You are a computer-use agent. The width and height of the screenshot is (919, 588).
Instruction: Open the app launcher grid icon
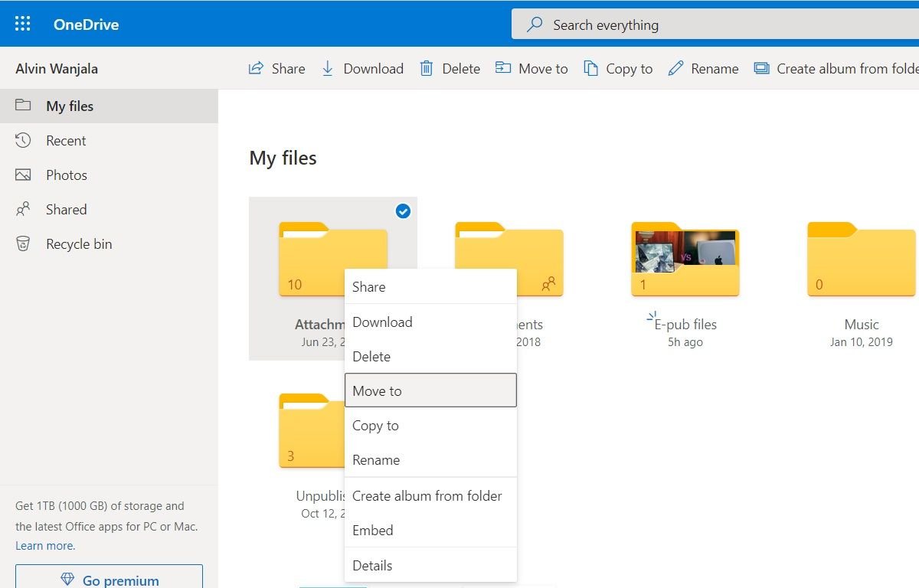[x=23, y=24]
